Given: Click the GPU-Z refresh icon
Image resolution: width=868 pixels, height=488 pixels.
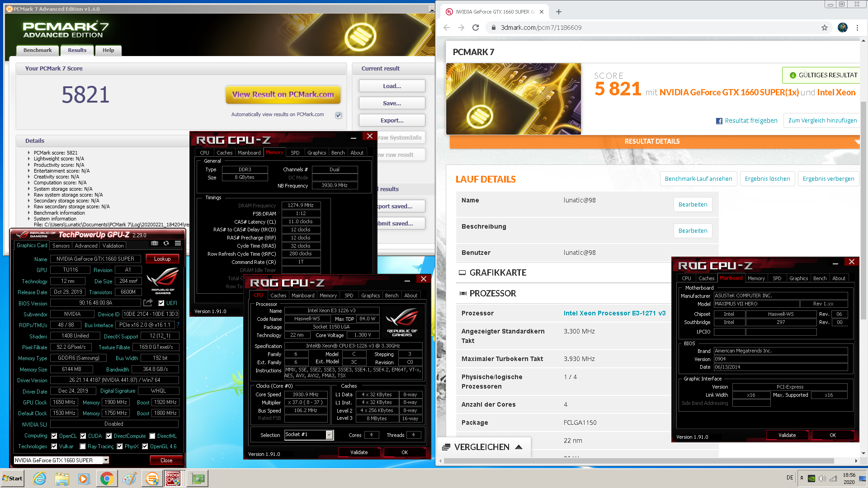Looking at the screenshot, I should [x=166, y=244].
